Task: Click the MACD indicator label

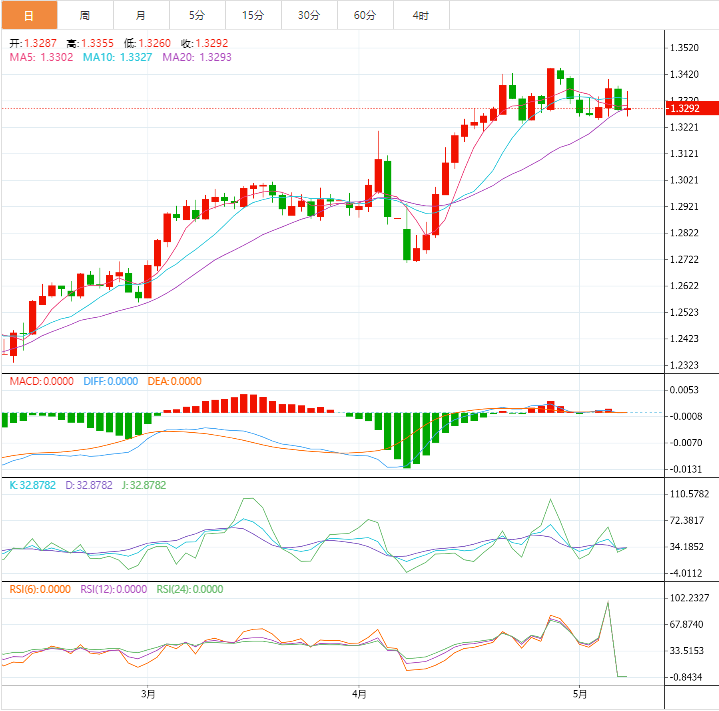Action: click(x=41, y=381)
